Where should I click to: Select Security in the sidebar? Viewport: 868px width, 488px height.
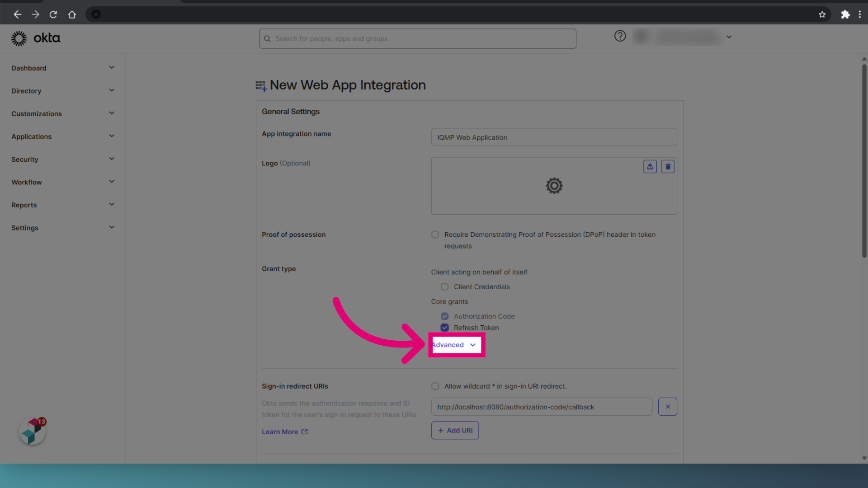pos(25,160)
